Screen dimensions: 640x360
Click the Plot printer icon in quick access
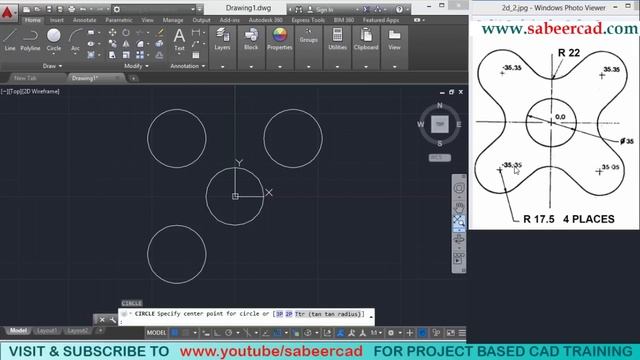pyautogui.click(x=71, y=9)
